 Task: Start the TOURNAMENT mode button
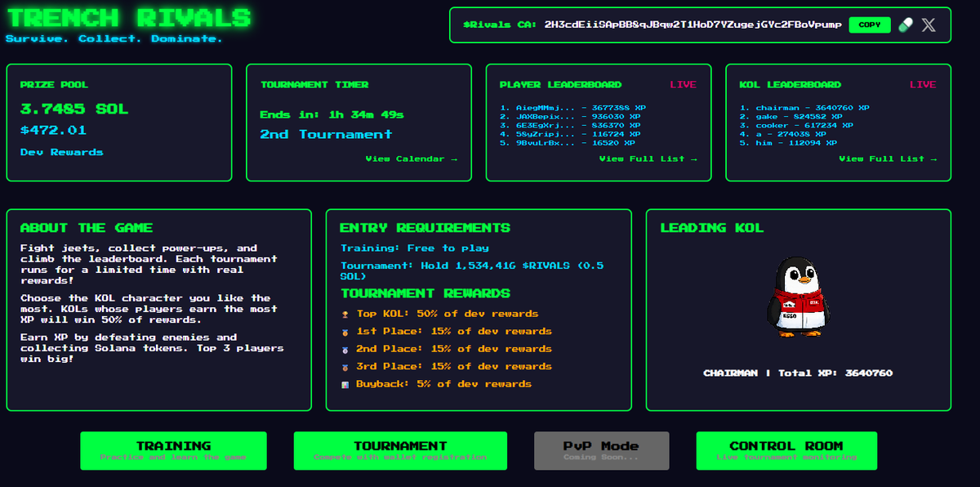pyautogui.click(x=400, y=450)
